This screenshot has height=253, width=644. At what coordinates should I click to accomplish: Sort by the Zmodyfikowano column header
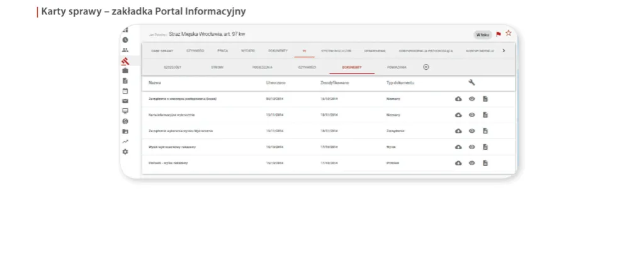[335, 83]
